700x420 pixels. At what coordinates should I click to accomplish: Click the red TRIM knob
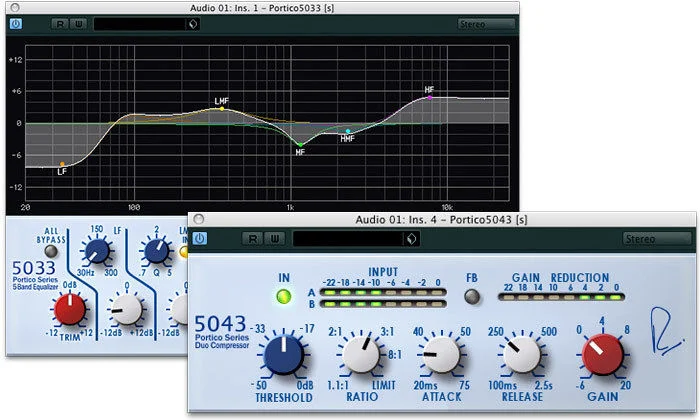(70, 309)
